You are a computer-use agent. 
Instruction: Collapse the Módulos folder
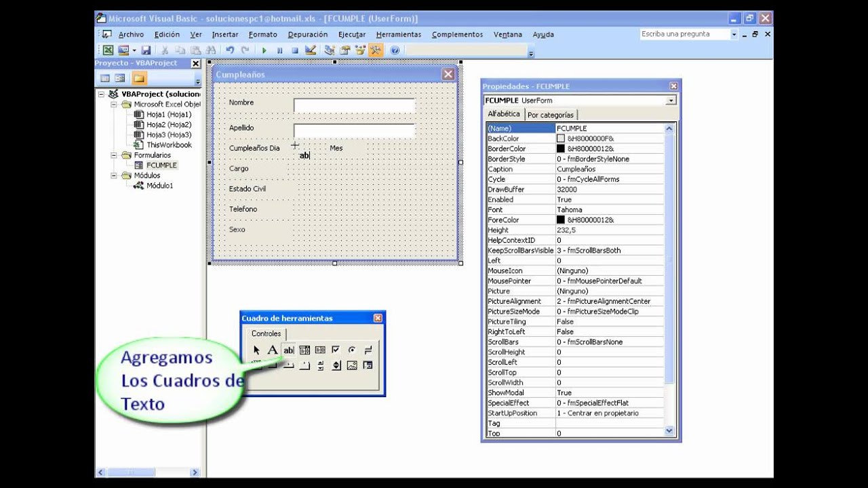pos(114,176)
